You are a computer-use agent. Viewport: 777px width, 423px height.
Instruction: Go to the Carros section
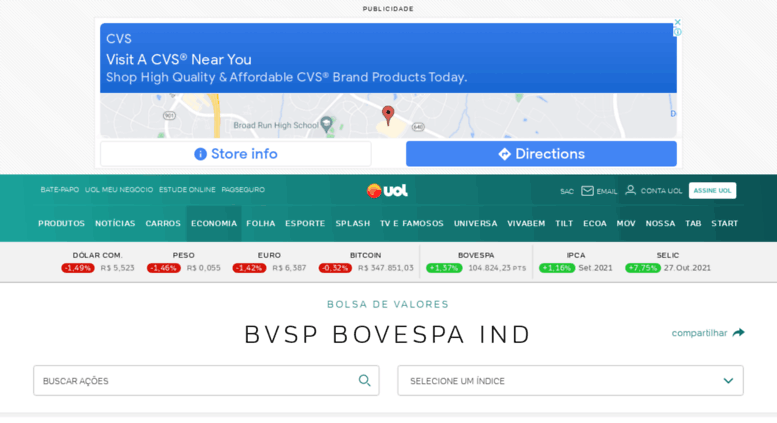pos(163,223)
